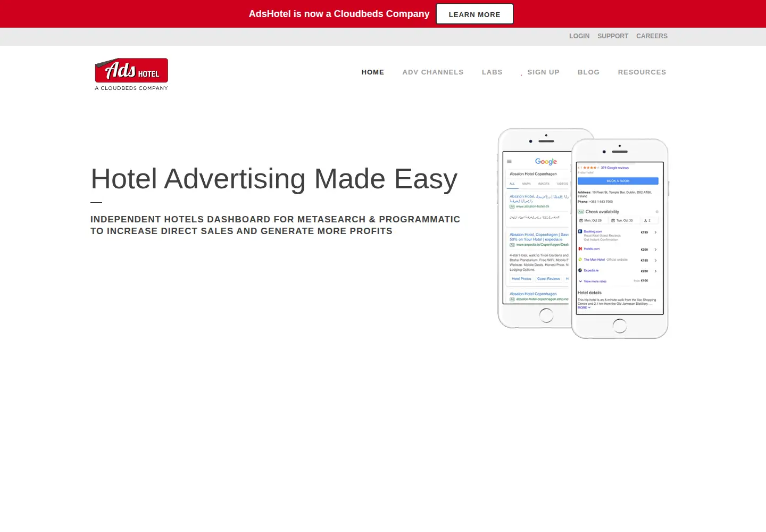Click the AdsHotel logo

pos(131,74)
